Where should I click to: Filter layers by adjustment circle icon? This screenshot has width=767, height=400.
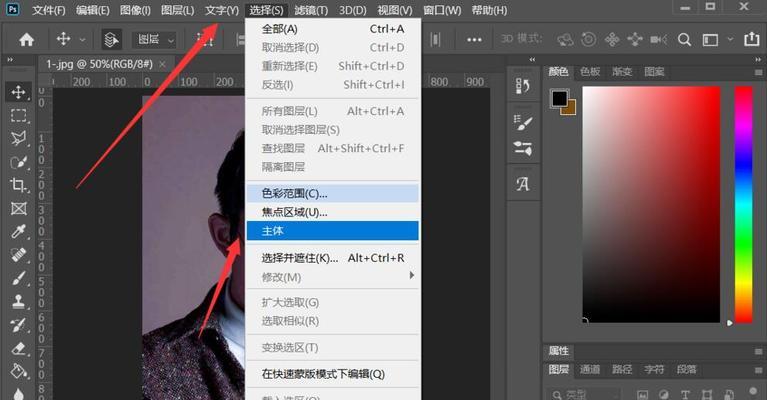click(x=664, y=395)
